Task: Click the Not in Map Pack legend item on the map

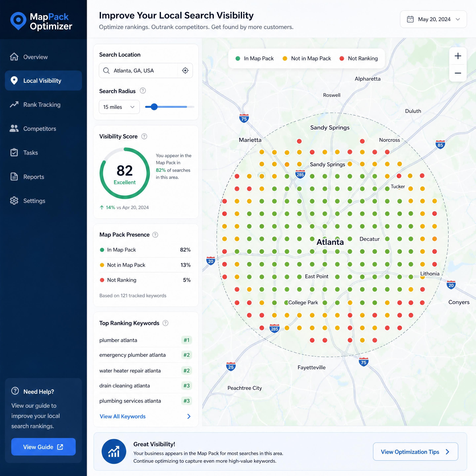Action: pos(306,58)
